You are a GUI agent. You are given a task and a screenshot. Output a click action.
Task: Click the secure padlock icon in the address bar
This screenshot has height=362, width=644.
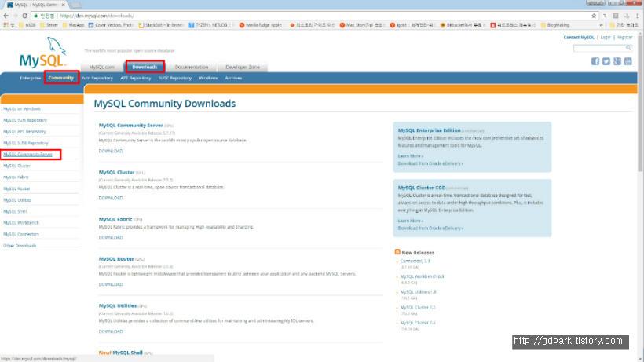pos(35,16)
